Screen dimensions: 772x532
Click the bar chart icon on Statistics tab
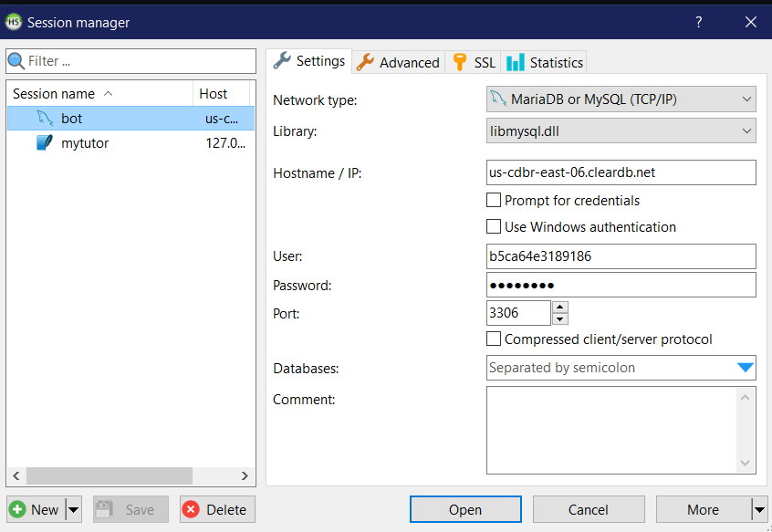515,62
